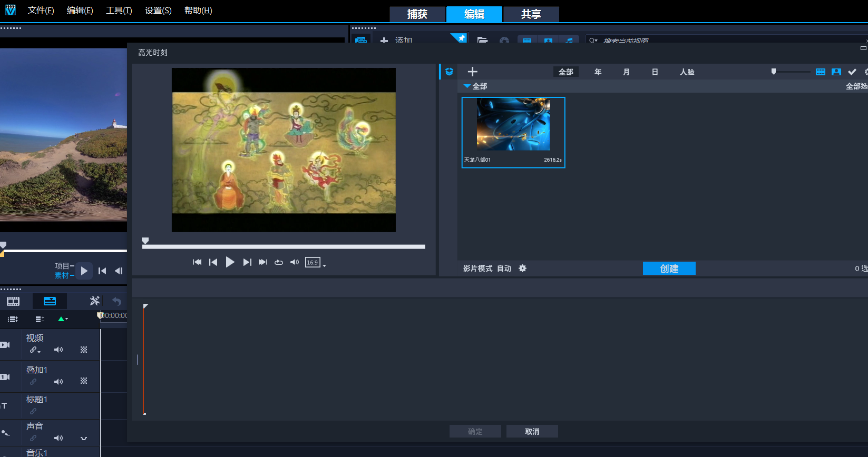868x457 pixels.
Task: Mute the 视频 track audio
Action: [x=58, y=350]
